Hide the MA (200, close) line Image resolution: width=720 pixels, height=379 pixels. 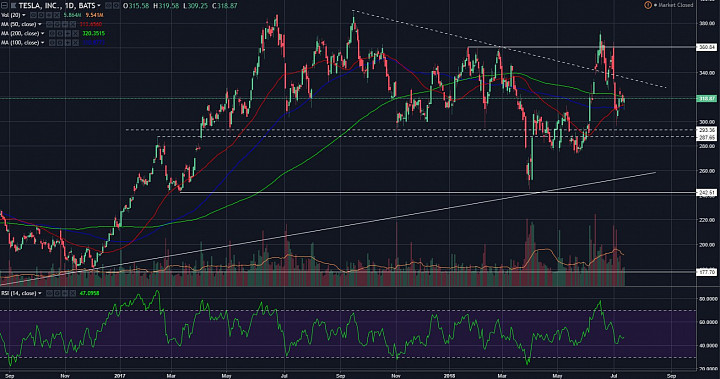pyautogui.click(x=52, y=34)
